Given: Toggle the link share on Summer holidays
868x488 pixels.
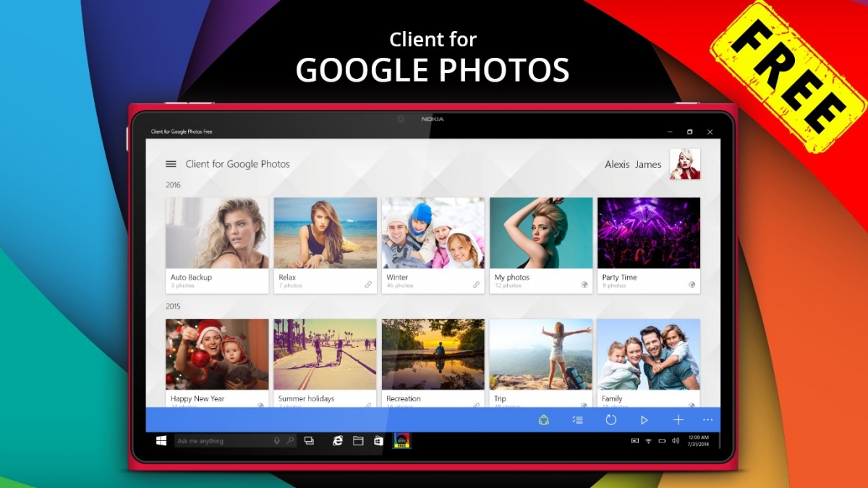Looking at the screenshot, I should (369, 405).
